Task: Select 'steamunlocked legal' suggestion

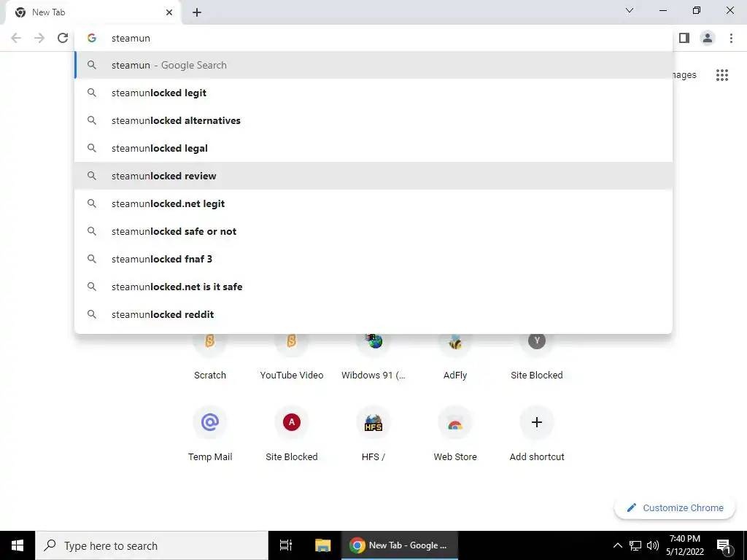Action: pyautogui.click(x=373, y=148)
